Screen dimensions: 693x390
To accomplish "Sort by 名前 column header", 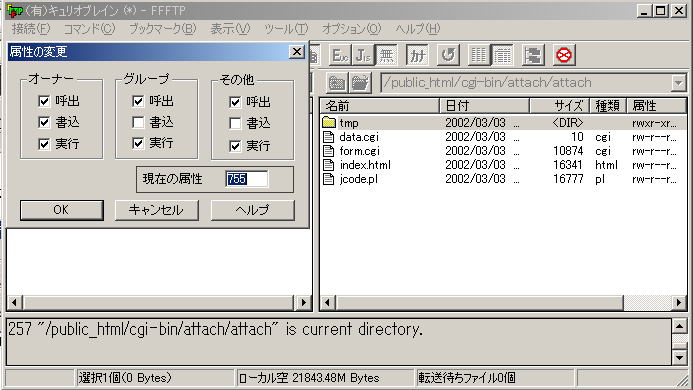I will 380,106.
